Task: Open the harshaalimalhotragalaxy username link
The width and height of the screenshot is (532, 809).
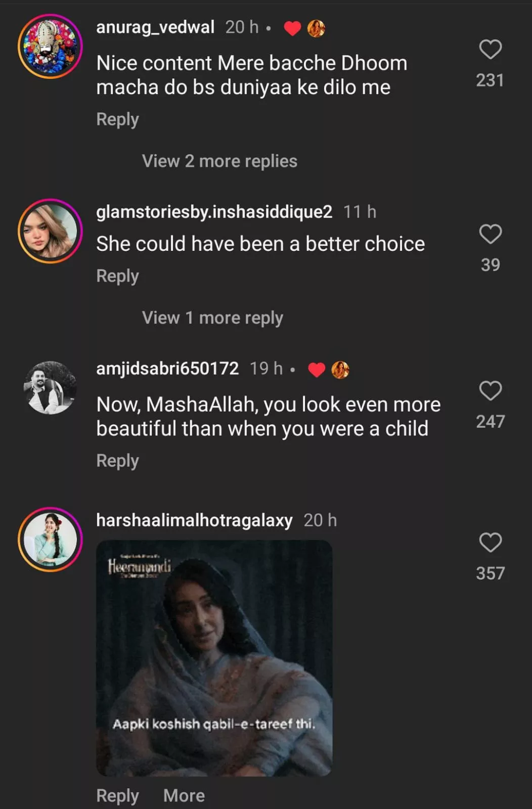Action: tap(194, 520)
